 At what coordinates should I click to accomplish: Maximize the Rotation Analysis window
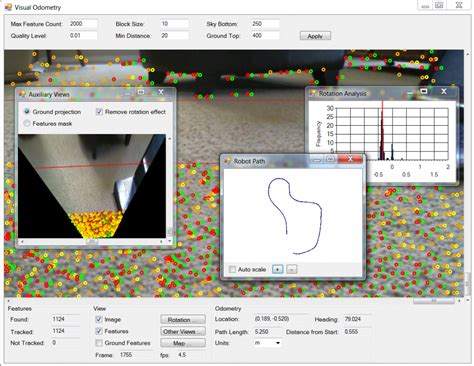point(424,91)
